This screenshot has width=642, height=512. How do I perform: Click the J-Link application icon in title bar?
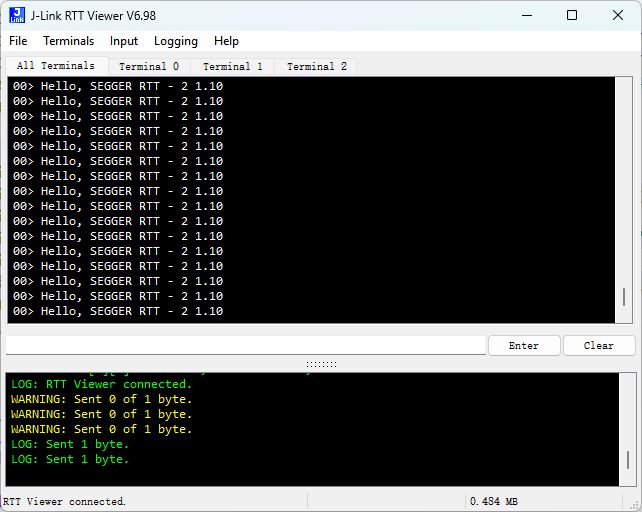[17, 16]
